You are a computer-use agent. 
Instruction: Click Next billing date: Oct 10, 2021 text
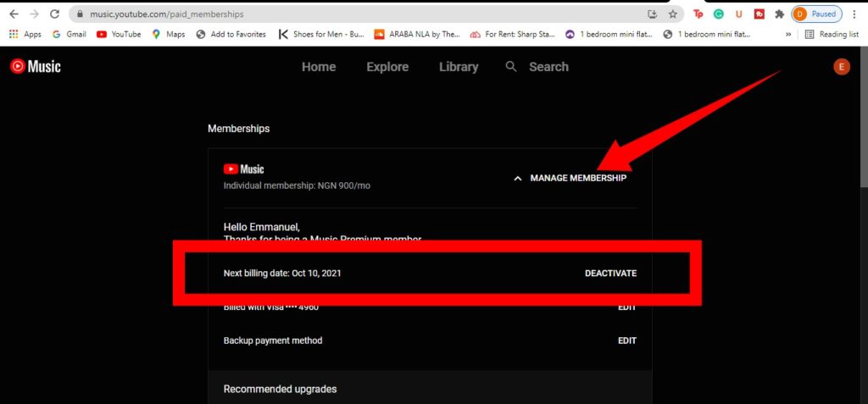click(x=282, y=274)
